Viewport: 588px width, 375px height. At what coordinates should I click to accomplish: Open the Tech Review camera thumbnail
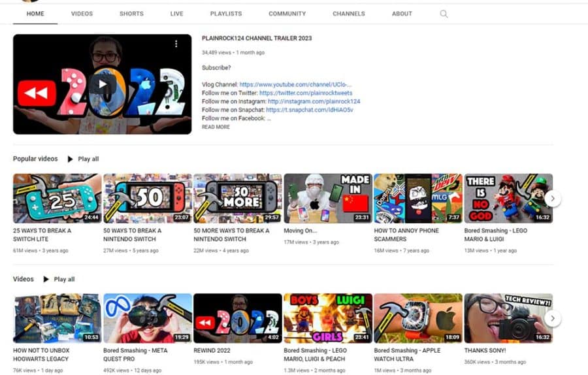coord(508,318)
